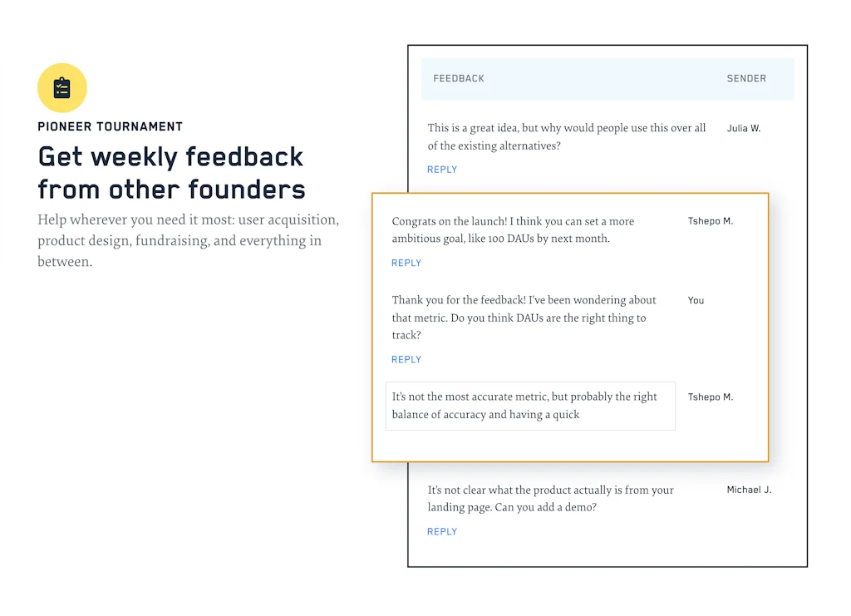The width and height of the screenshot is (851, 616).
Task: Click the sender label 'You'
Action: (x=696, y=301)
